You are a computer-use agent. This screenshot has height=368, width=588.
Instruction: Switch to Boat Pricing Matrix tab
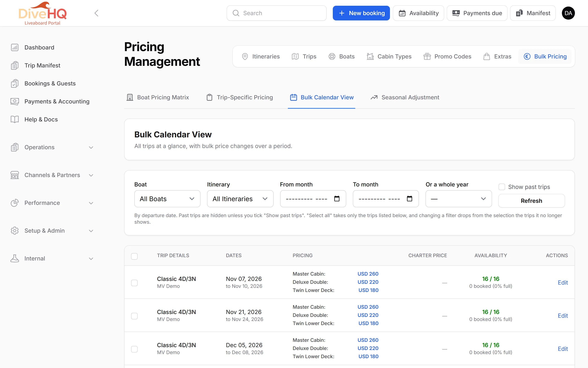[158, 97]
